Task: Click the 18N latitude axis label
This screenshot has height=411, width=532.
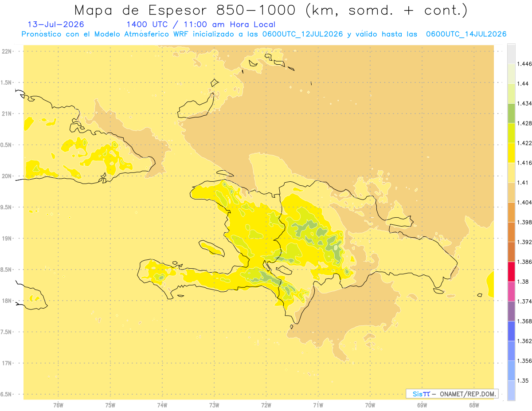Action: coord(8,301)
